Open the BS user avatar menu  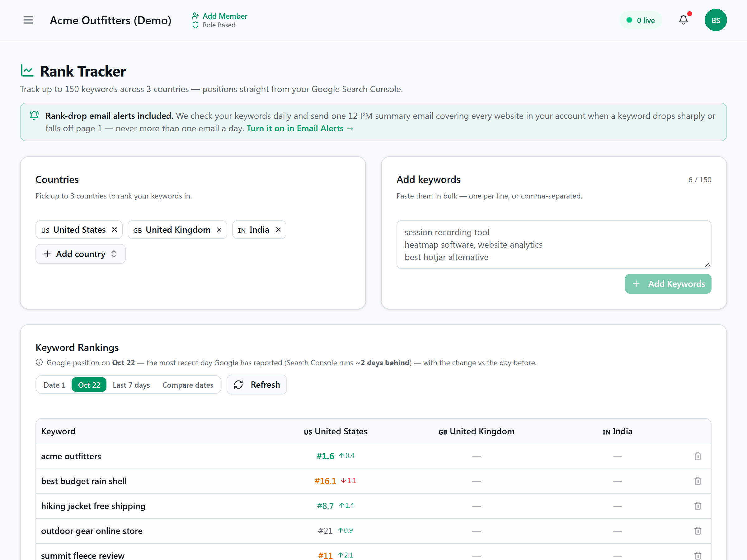click(715, 20)
